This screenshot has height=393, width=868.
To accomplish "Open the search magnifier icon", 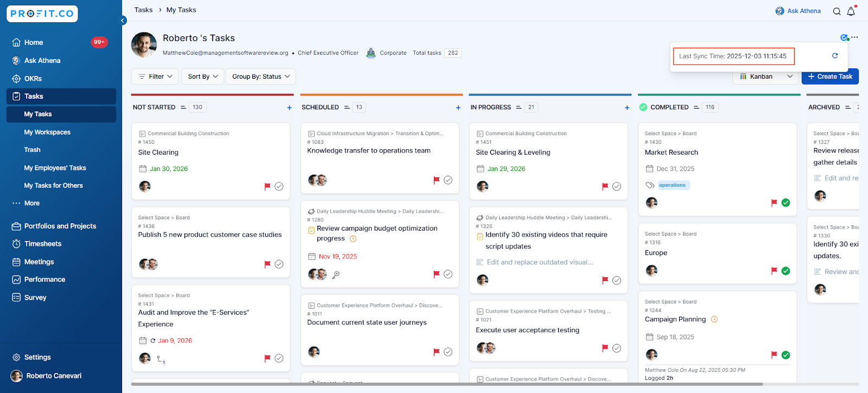I will (837, 11).
